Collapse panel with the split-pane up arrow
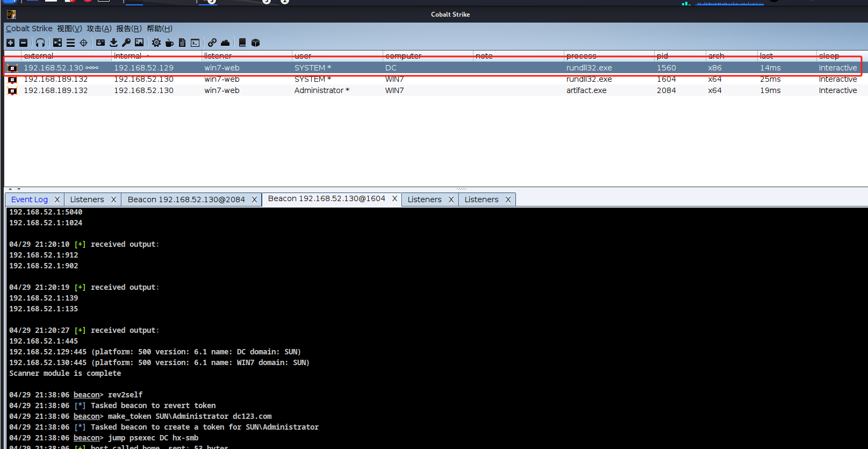This screenshot has width=868, height=449. click(10, 189)
